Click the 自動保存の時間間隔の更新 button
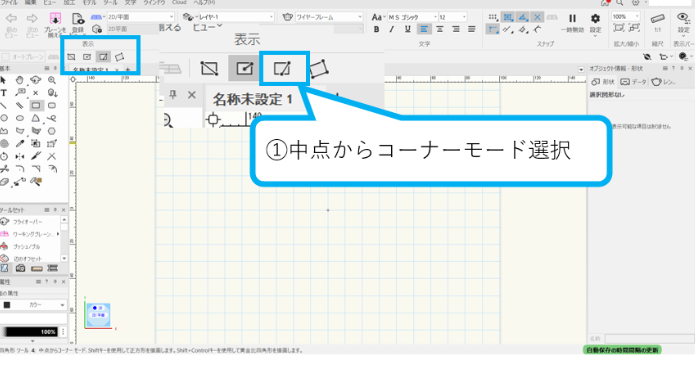 622,350
